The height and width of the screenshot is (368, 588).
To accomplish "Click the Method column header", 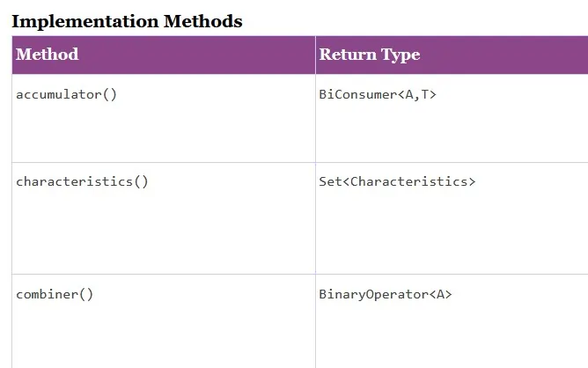I will click(x=48, y=55).
